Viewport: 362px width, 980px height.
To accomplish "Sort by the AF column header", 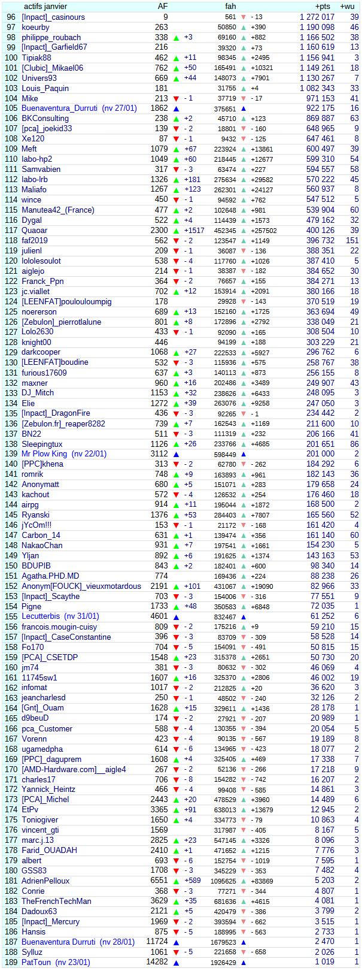I will pyautogui.click(x=162, y=7).
